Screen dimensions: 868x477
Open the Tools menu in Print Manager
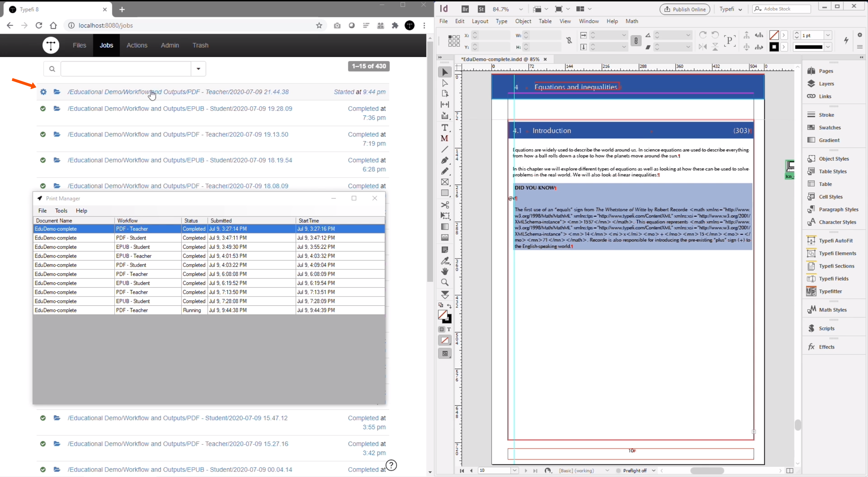coord(61,211)
